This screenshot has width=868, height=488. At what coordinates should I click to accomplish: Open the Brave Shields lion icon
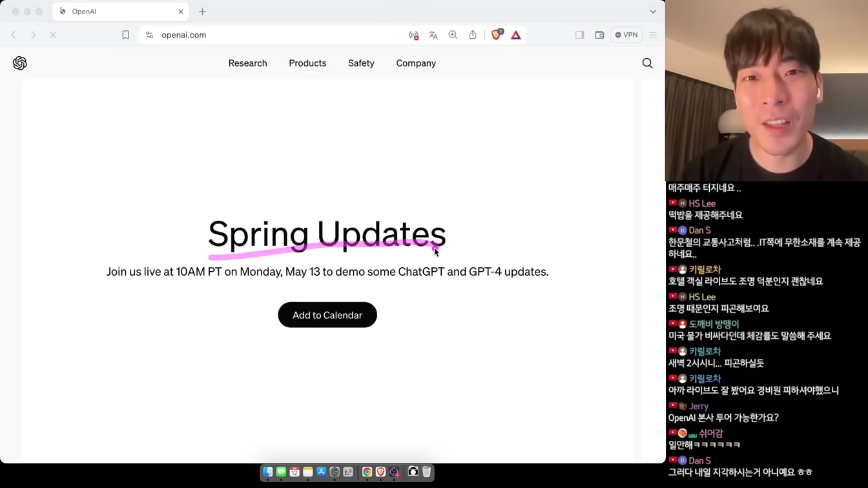click(497, 35)
